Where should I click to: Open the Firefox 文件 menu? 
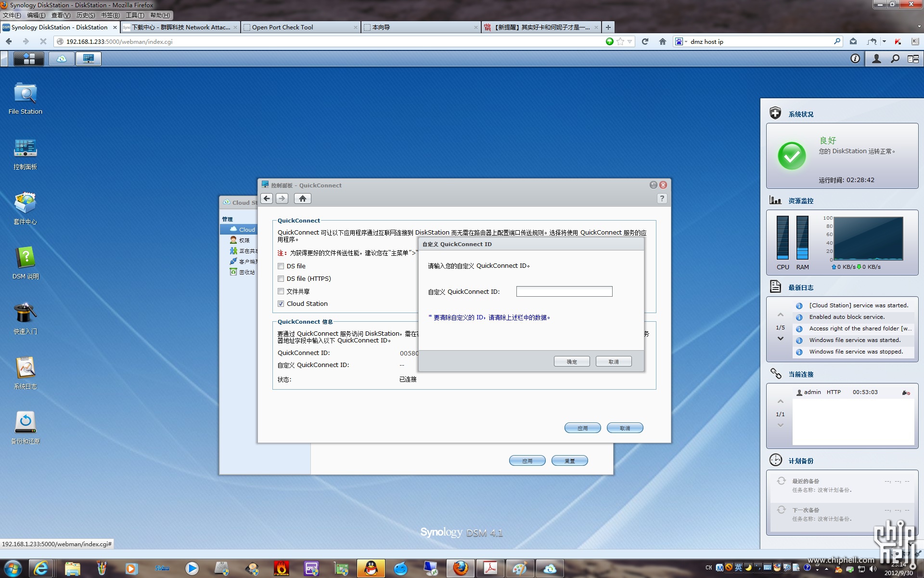click(x=12, y=15)
